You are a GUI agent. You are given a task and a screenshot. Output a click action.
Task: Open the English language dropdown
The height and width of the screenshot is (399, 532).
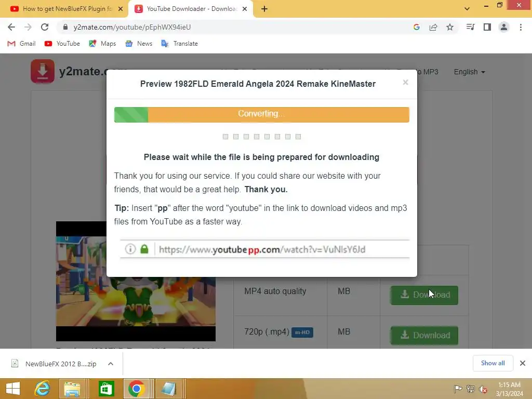469,72
